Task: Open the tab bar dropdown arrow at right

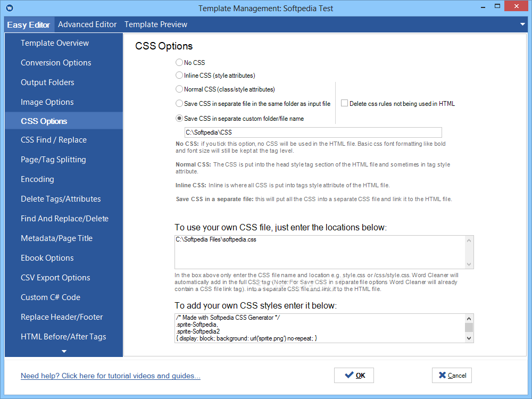Action: tap(522, 24)
